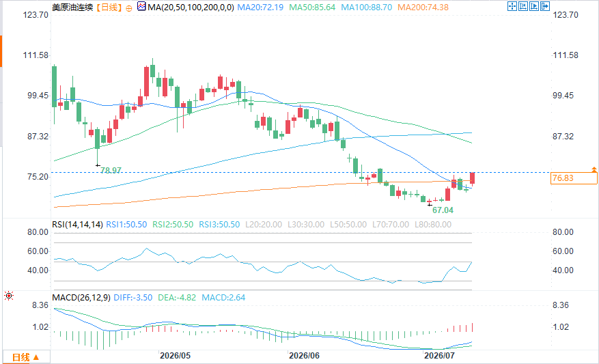Click the crosshair cursor icon in chart toolbar

point(512,6)
